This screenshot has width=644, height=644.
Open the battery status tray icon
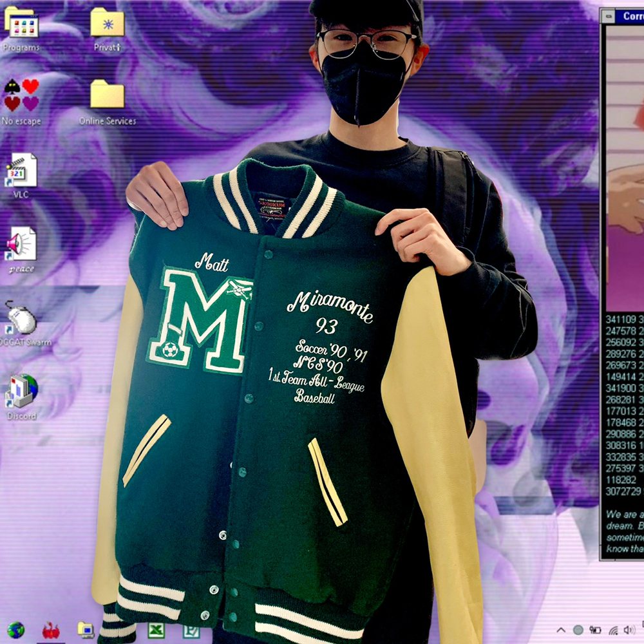pyautogui.click(x=595, y=630)
